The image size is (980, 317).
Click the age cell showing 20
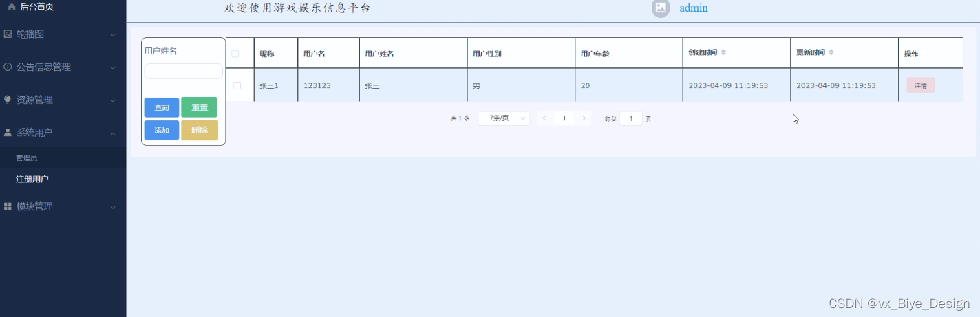coord(629,85)
